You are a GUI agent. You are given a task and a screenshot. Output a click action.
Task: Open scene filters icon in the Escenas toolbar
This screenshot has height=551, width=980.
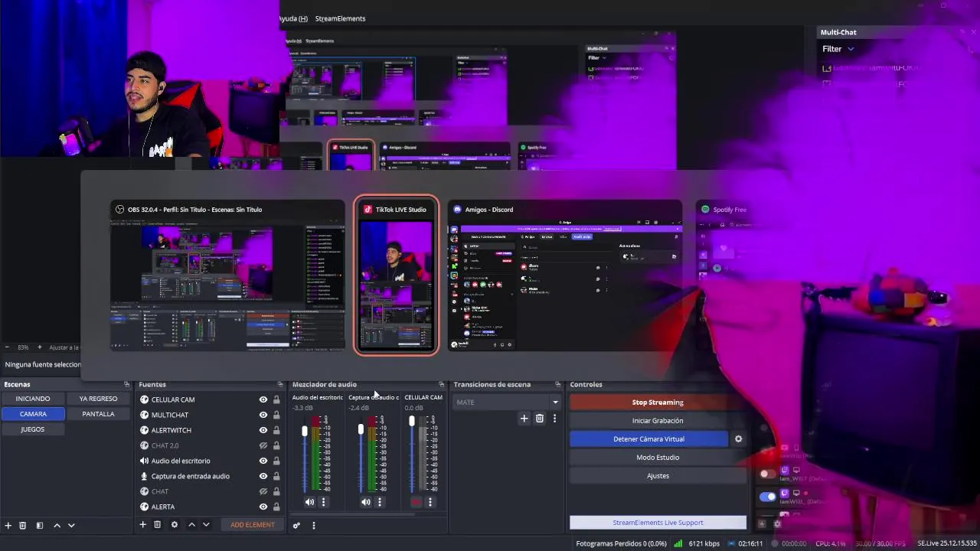tap(40, 526)
